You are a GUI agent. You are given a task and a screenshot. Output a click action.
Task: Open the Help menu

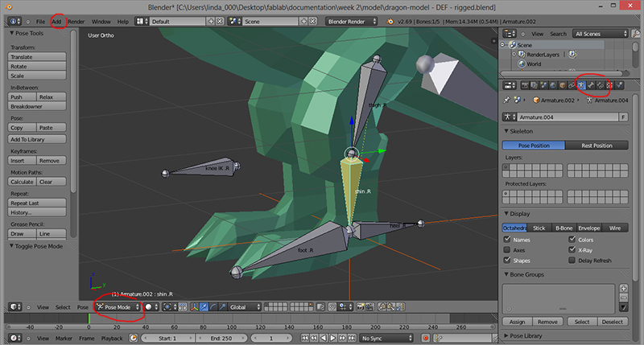coord(123,22)
